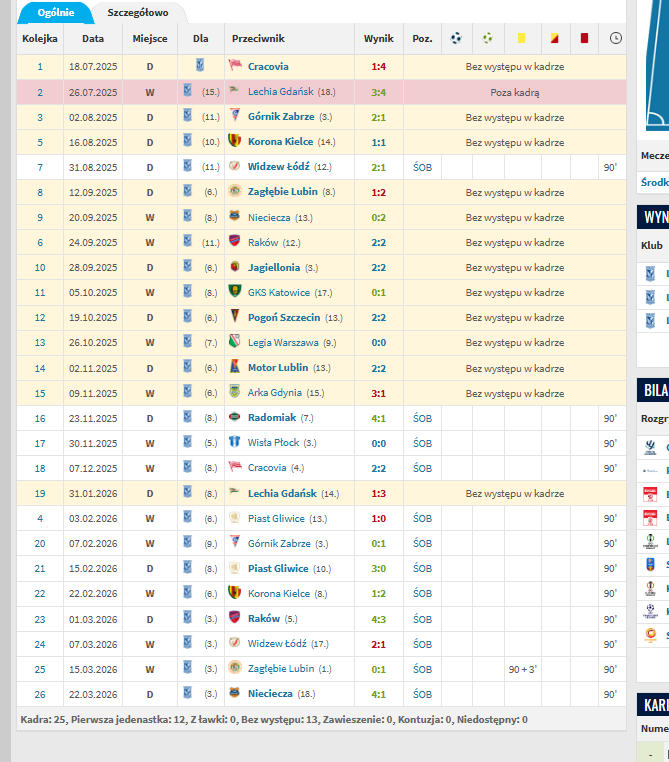Click the goals football icon column header
The width and height of the screenshot is (669, 762).
456,38
